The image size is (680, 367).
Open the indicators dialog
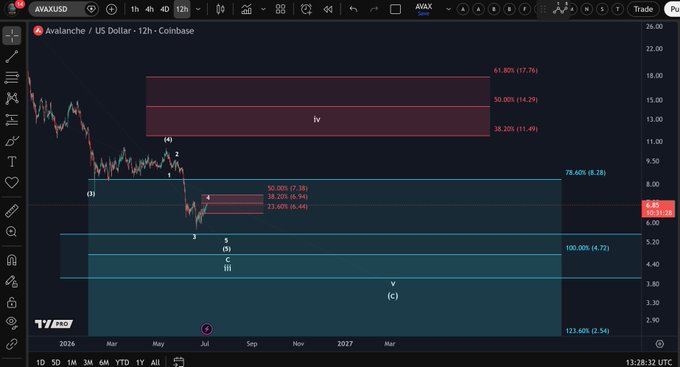(x=247, y=9)
